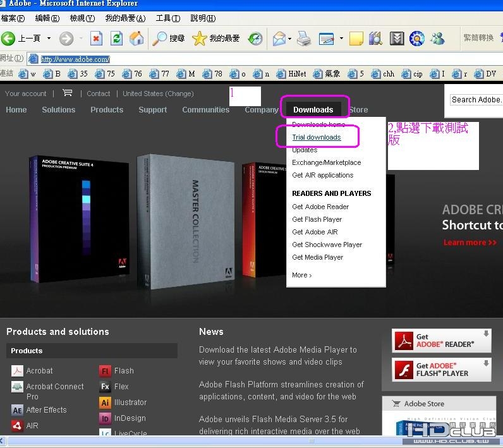Click the Flex Fx product icon
The height and width of the screenshot is (448, 503).
(106, 387)
